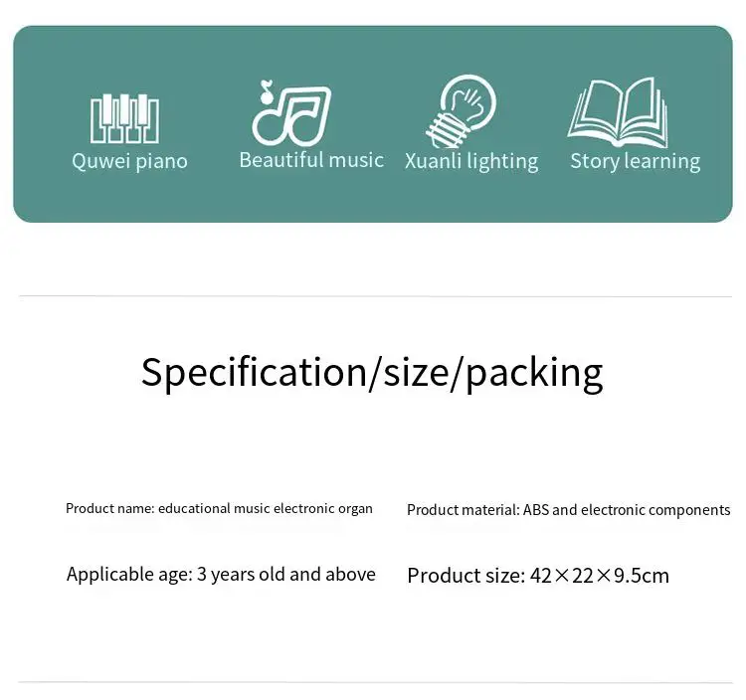This screenshot has width=746, height=700.
Task: Click 'educational music electronic organ' text
Action: click(x=266, y=508)
